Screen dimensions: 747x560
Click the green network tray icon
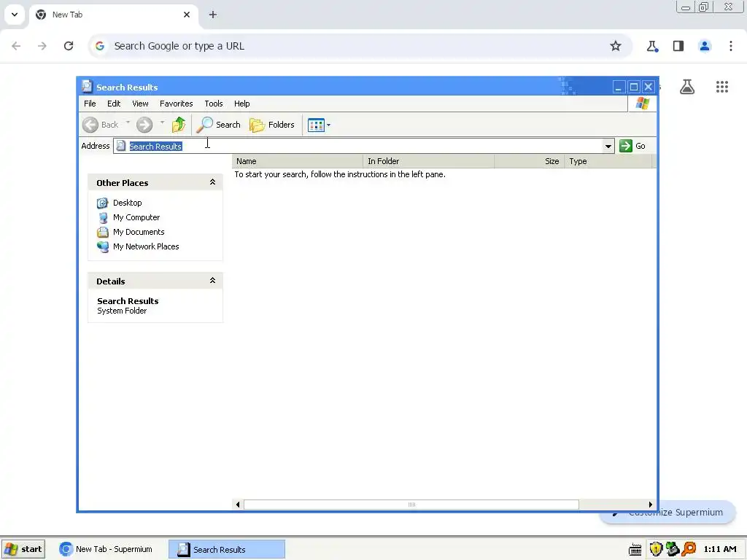click(x=672, y=550)
